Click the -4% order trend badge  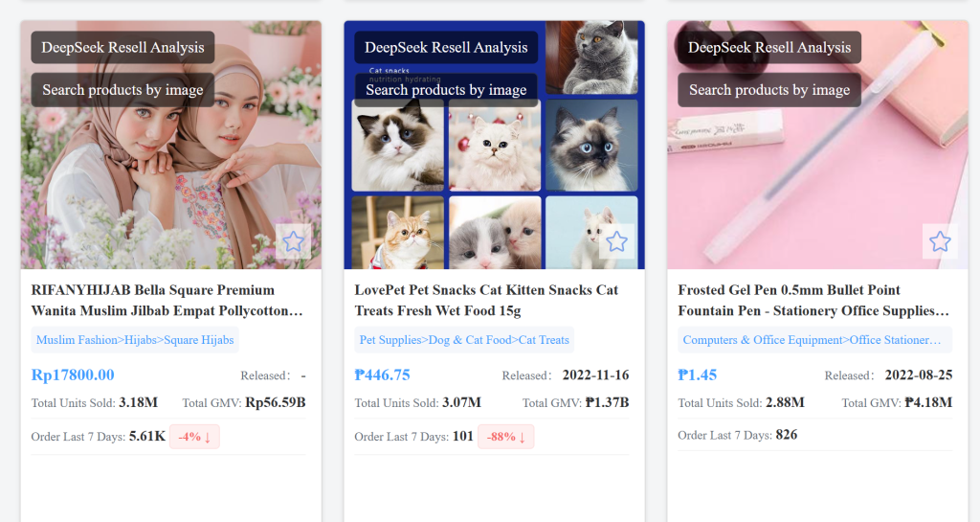point(194,437)
